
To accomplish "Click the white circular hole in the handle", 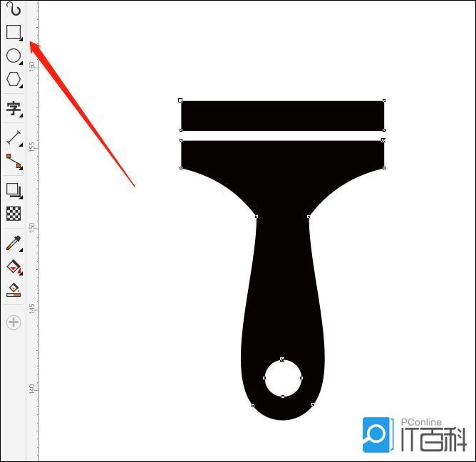I will tap(283, 378).
